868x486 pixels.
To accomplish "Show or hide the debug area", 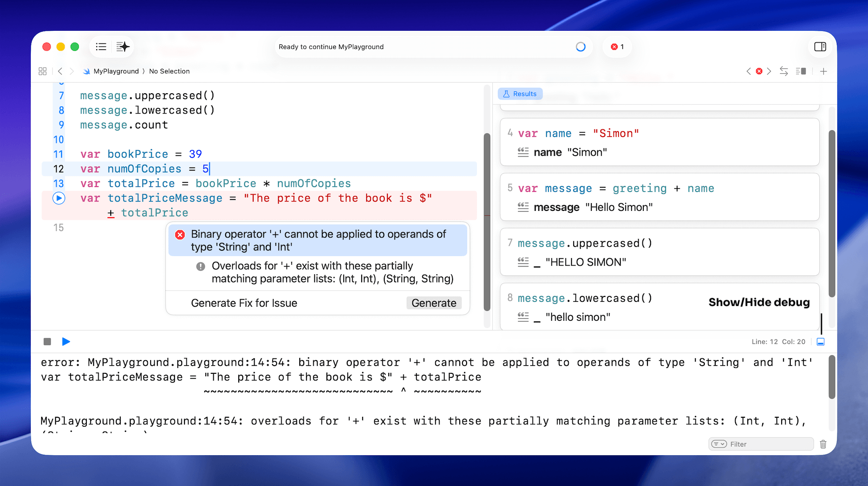I will (821, 342).
